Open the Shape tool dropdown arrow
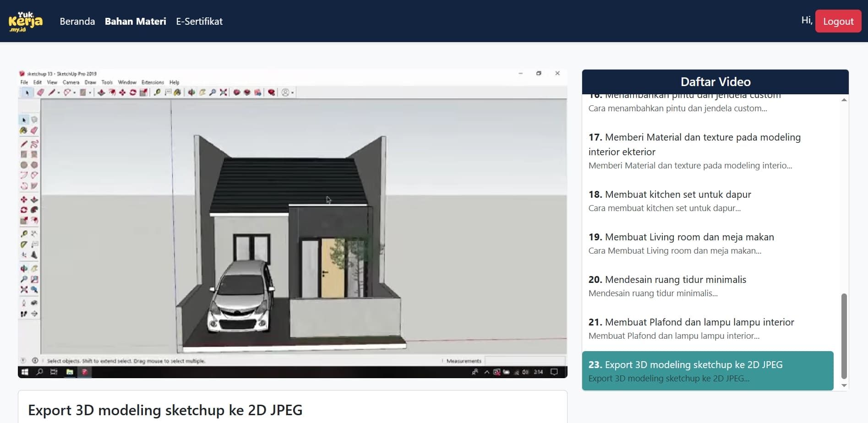 (90, 93)
